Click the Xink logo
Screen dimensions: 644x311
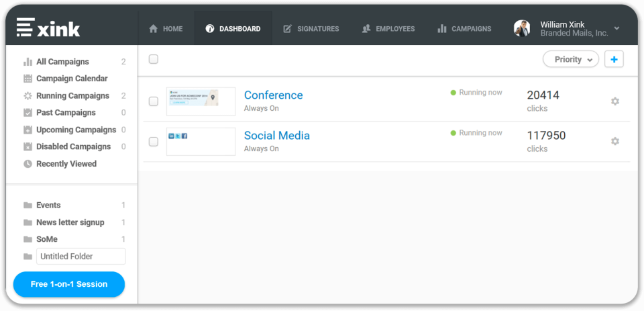tap(48, 28)
